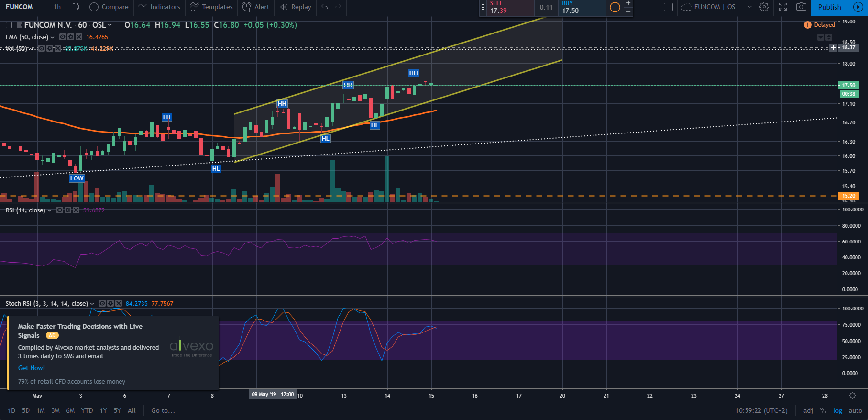Open Stoch RSI settings gear
Viewport: 868px width, 420px height.
pyautogui.click(x=110, y=303)
